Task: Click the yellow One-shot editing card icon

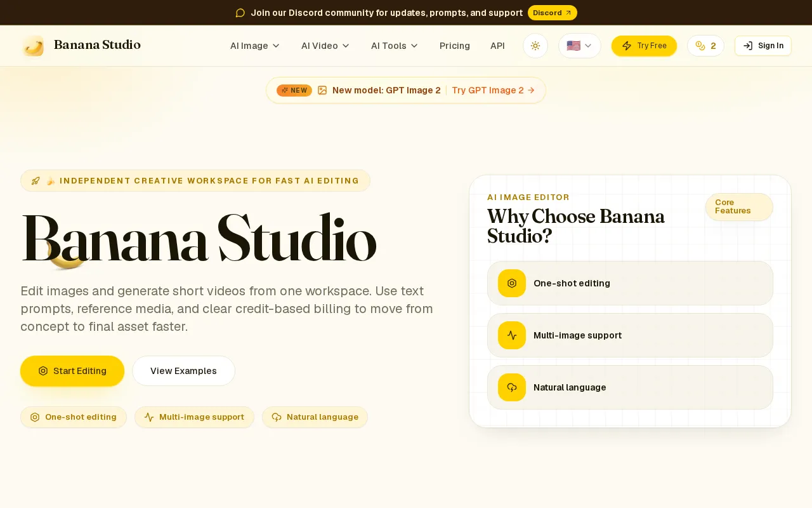Action: [x=512, y=283]
